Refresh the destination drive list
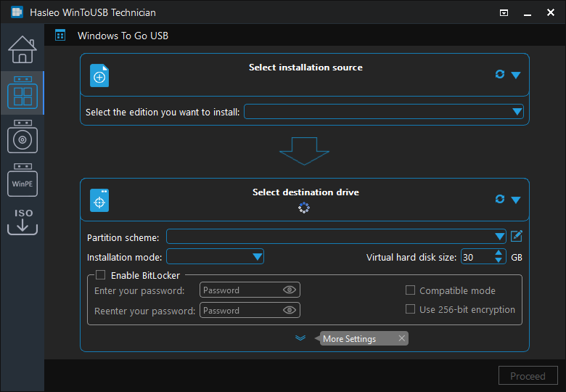Image resolution: width=566 pixels, height=392 pixels. click(499, 199)
